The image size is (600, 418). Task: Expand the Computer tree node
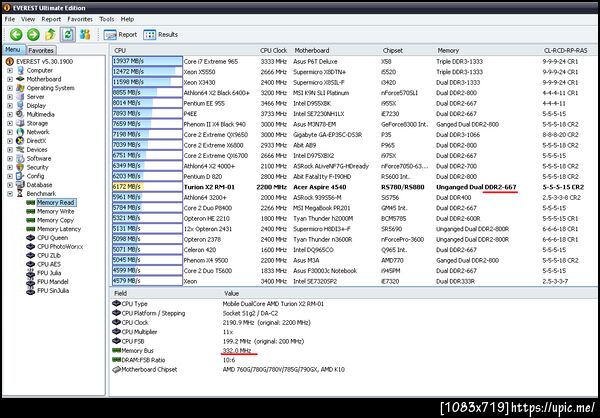[10, 70]
